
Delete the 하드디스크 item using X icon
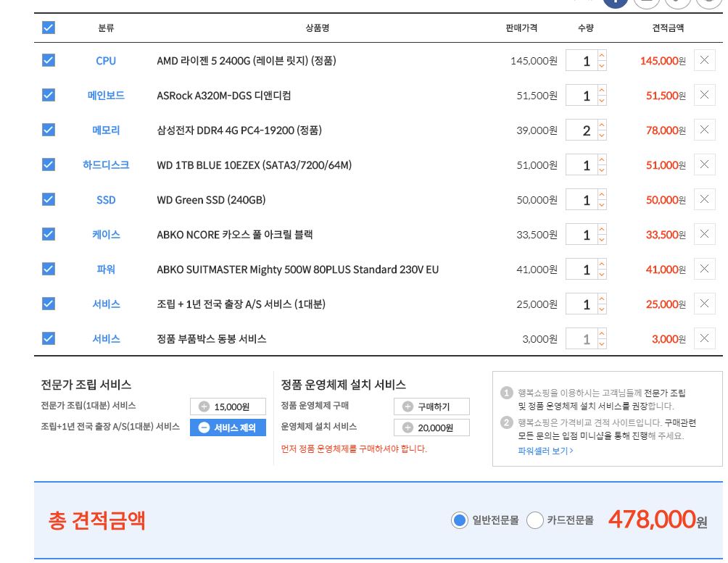coord(704,164)
